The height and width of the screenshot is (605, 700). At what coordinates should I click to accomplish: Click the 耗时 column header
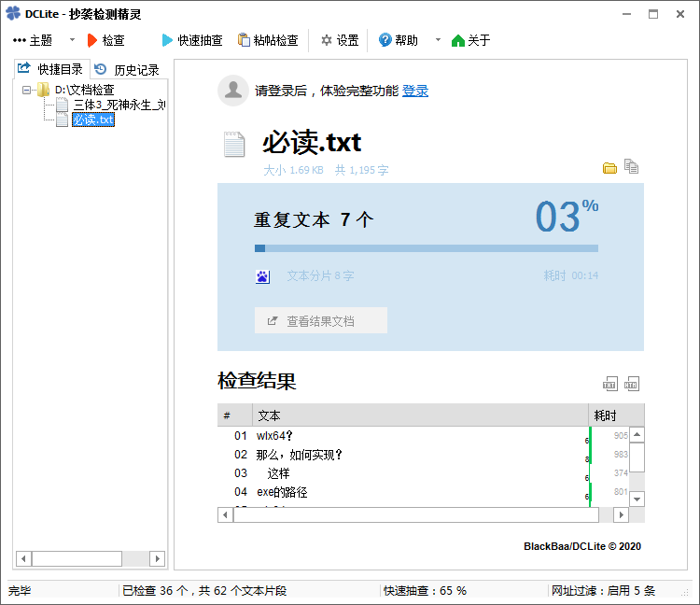[617, 415]
